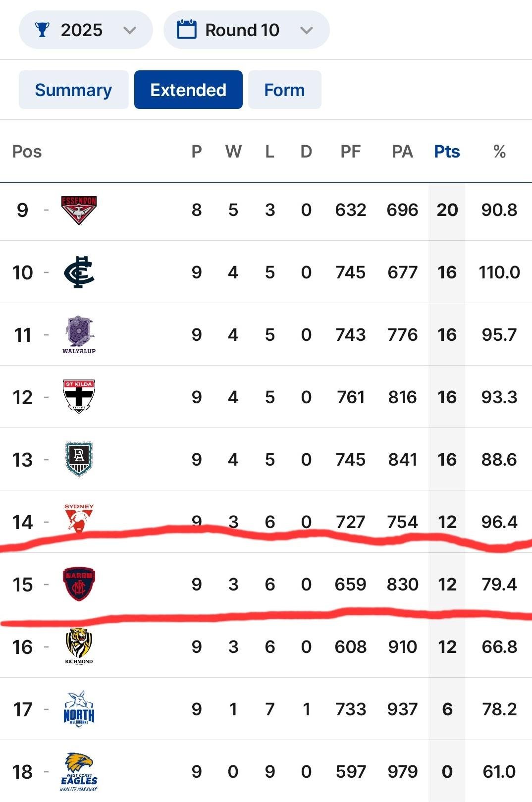The height and width of the screenshot is (802, 532).
Task: Open the Round 10 selector dropdown
Action: 246,30
